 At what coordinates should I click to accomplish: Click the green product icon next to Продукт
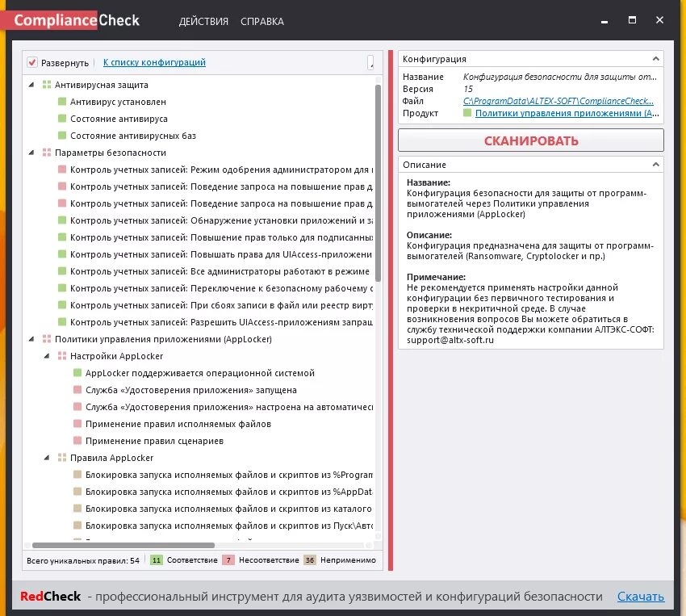pos(467,113)
